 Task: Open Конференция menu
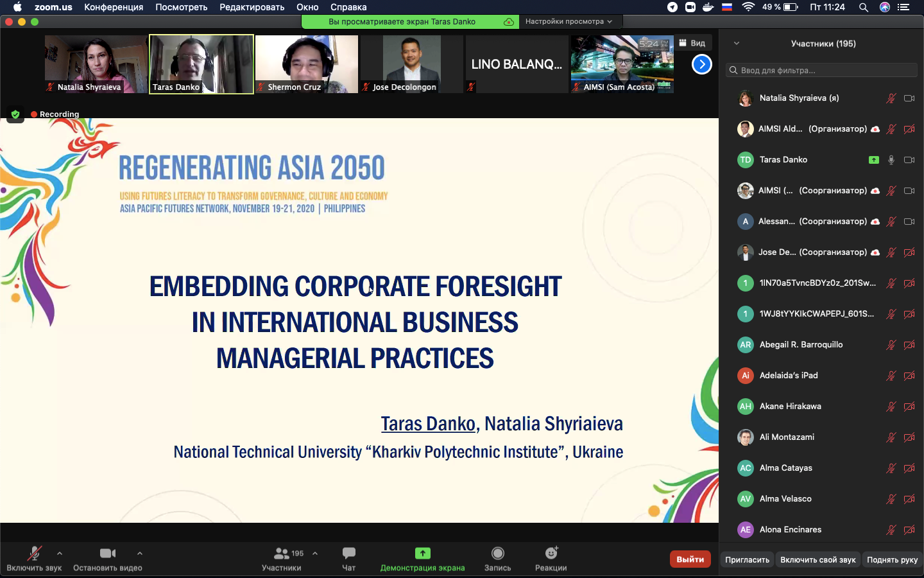click(x=114, y=7)
